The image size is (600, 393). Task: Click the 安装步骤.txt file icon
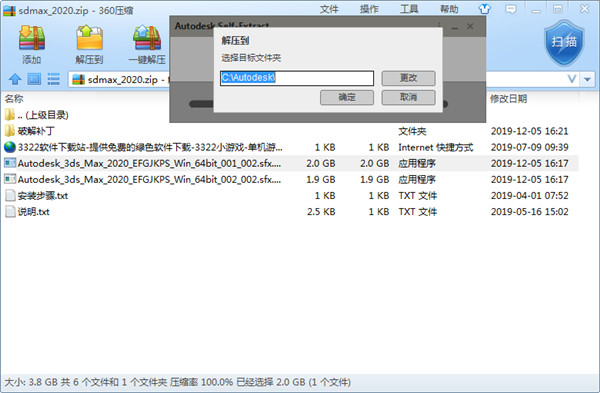point(10,196)
